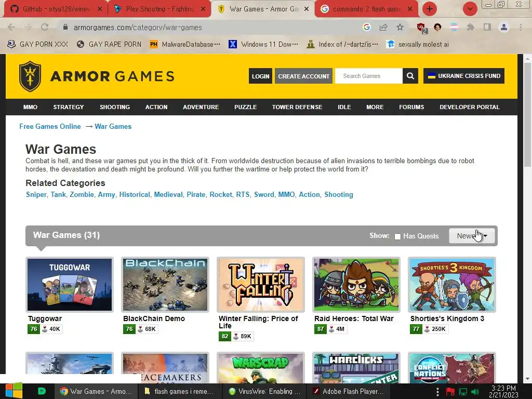Open the Windows Start button

[x=14, y=391]
